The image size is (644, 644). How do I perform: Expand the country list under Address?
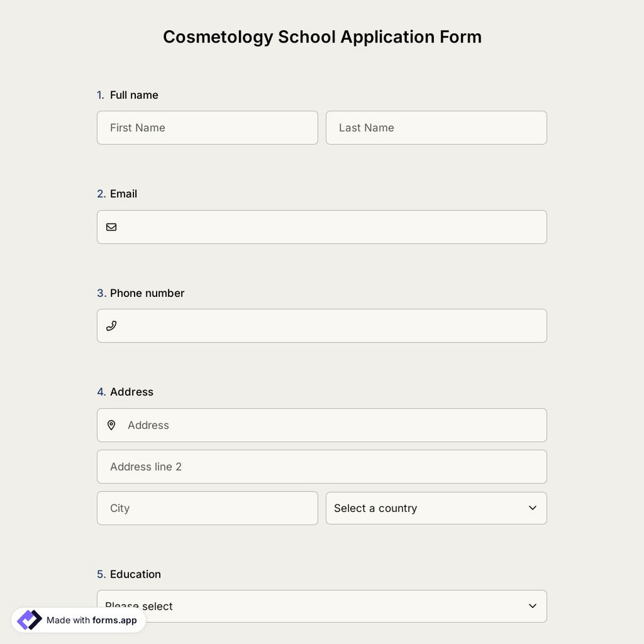click(436, 507)
